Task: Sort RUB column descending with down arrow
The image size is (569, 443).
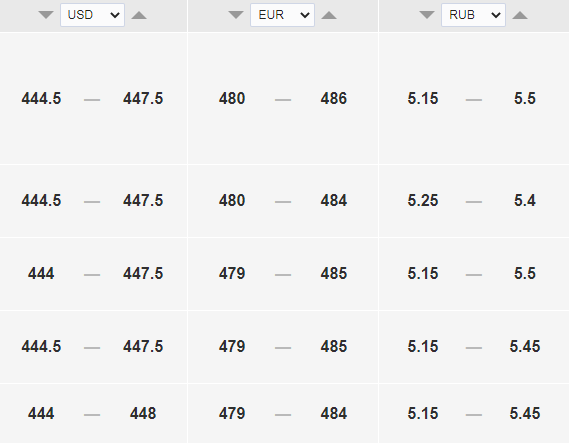Action: pos(427,15)
